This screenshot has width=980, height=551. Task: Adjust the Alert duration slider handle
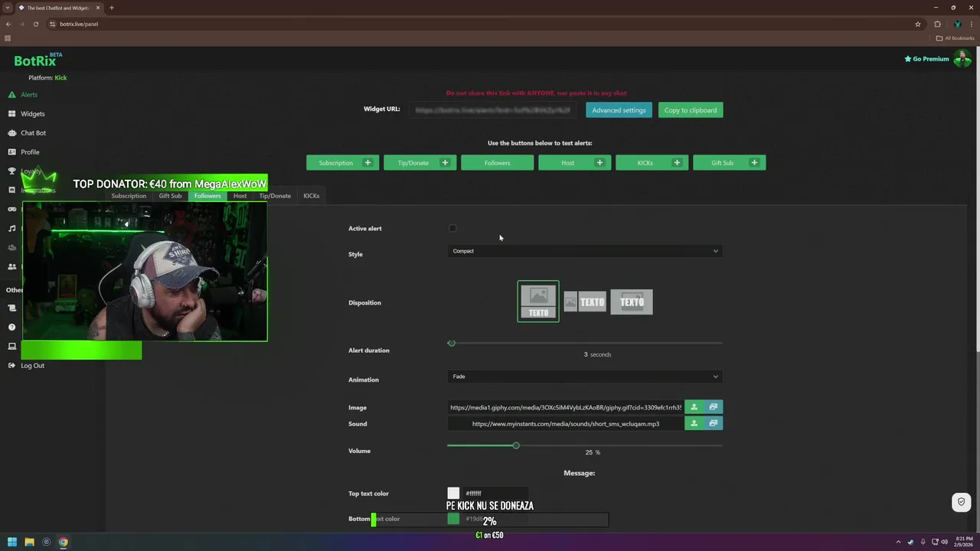pos(452,343)
